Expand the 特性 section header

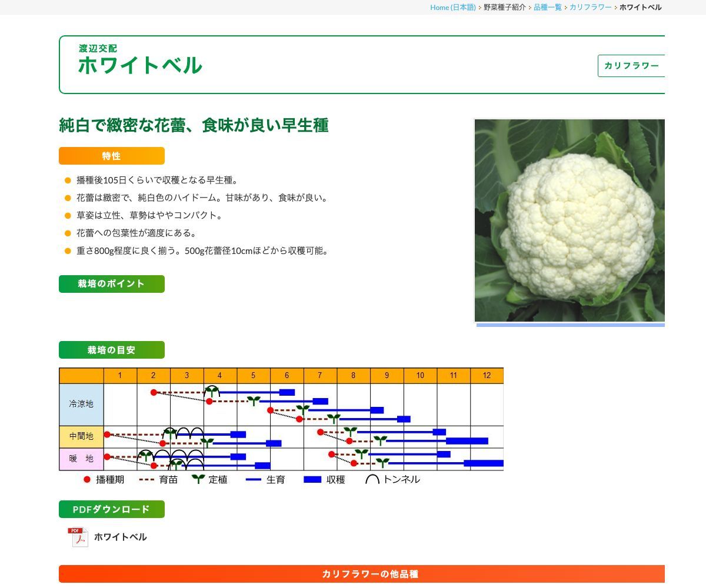click(111, 156)
